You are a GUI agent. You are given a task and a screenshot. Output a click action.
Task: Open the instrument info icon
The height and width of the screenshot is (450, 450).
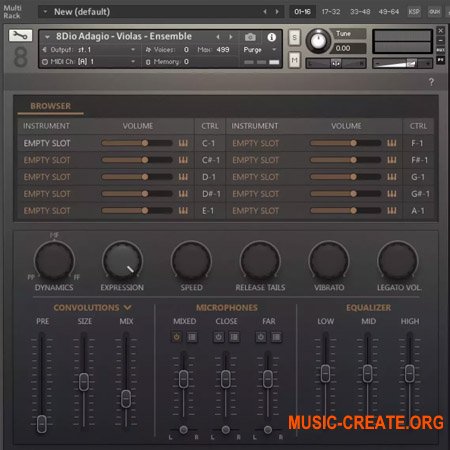point(271,37)
